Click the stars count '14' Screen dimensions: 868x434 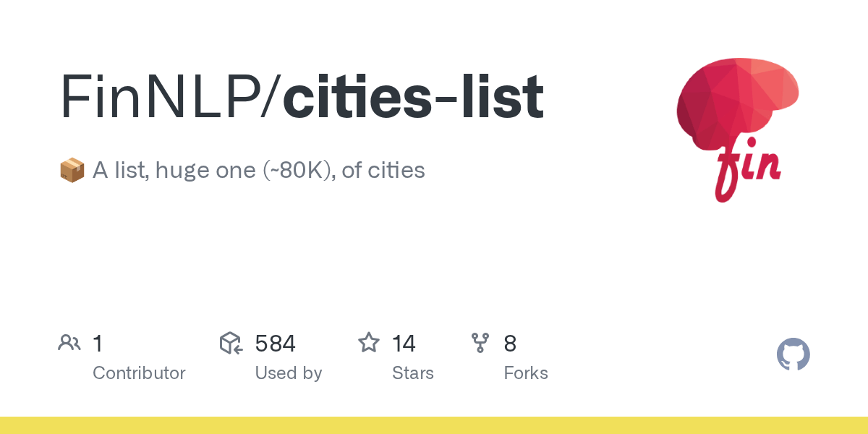(x=404, y=344)
